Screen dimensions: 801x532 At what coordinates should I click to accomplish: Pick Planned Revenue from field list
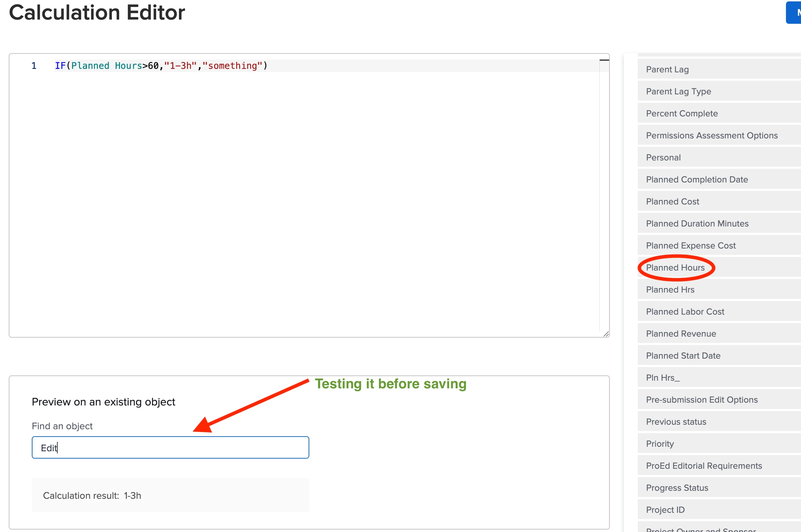(681, 333)
